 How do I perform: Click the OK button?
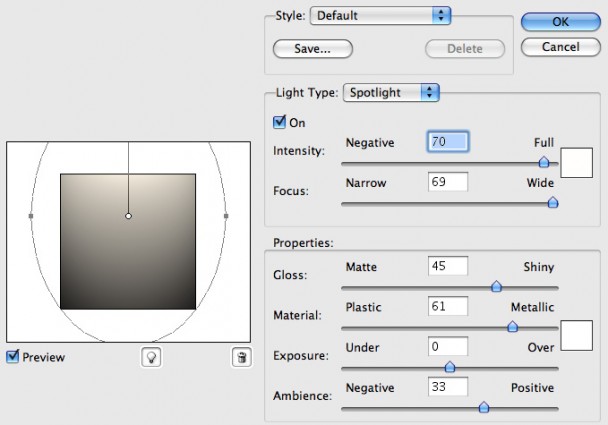point(561,22)
